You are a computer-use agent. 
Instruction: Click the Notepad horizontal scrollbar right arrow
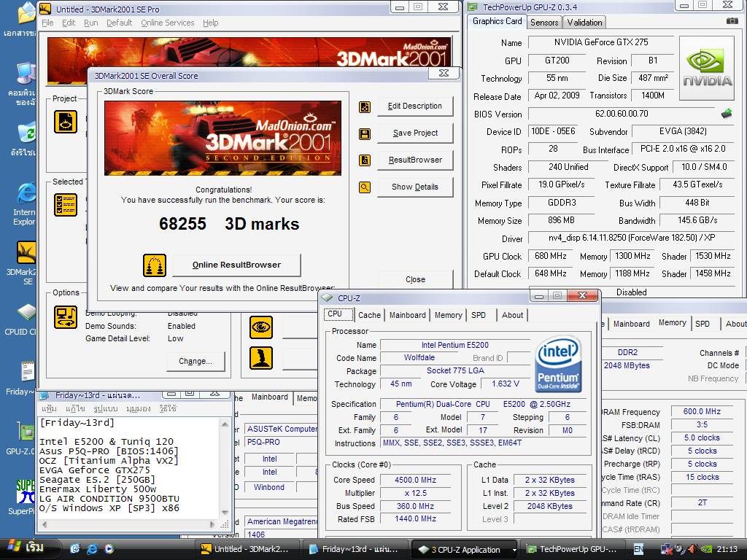point(212,524)
